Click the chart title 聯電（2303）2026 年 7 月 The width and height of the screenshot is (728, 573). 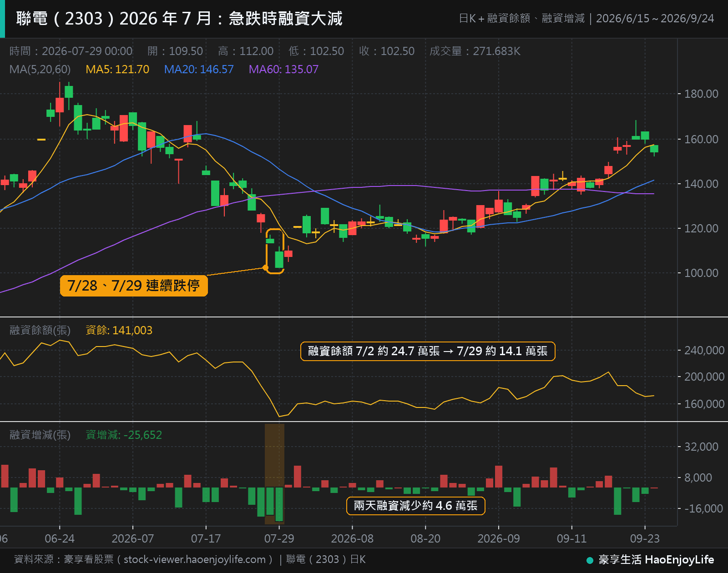click(114, 19)
